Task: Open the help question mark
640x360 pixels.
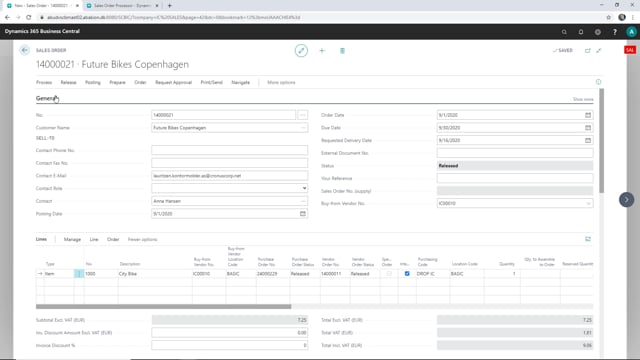Action: [x=615, y=32]
